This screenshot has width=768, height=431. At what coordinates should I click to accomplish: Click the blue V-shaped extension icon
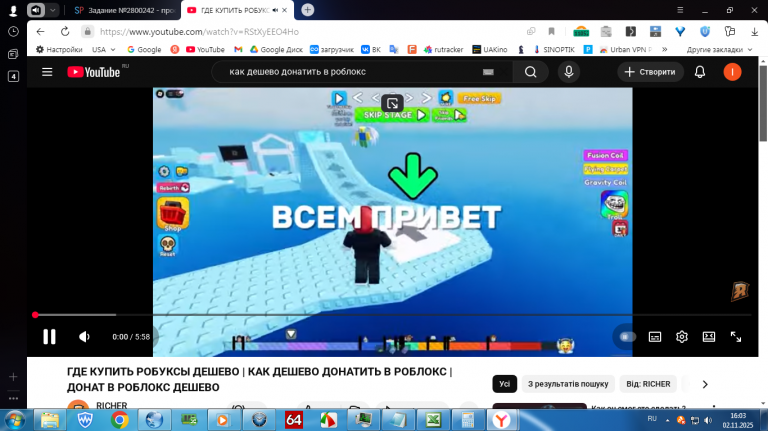tap(680, 31)
